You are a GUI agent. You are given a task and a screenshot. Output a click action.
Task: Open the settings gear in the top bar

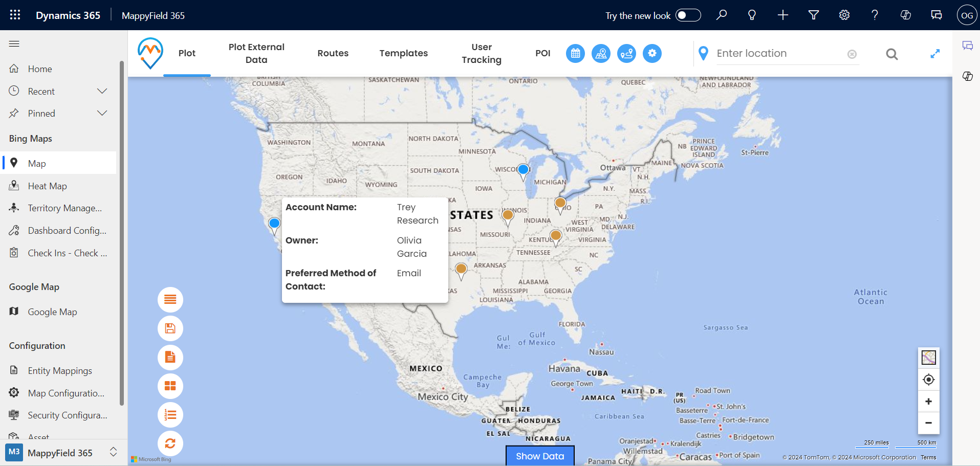point(844,15)
